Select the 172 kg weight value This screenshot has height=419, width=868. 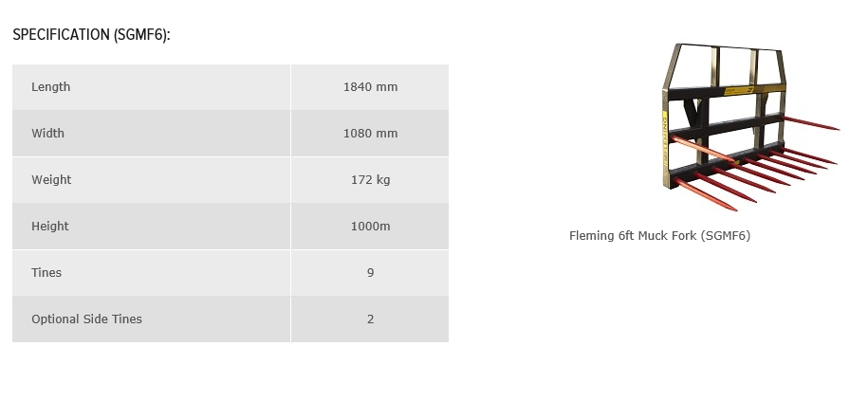[x=370, y=180]
